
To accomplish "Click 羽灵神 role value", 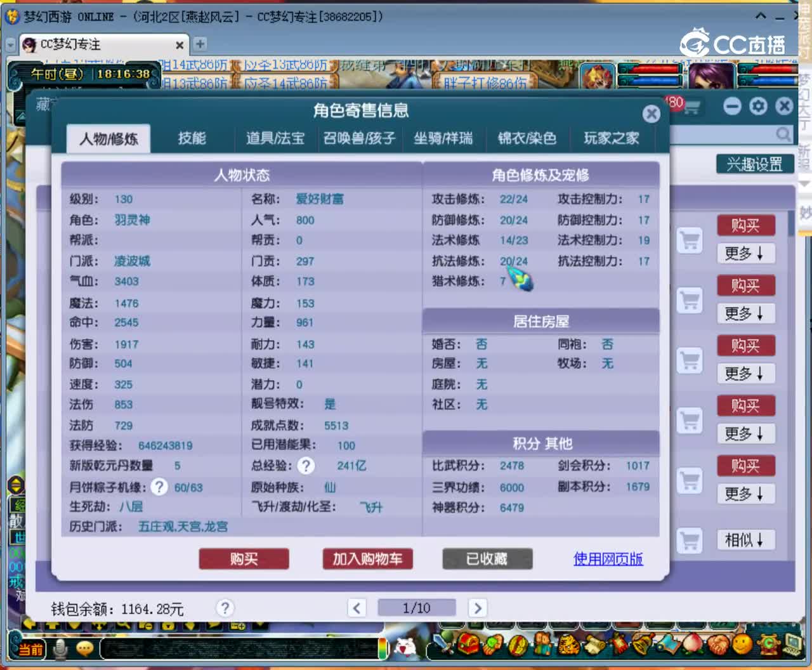I will click(x=132, y=220).
